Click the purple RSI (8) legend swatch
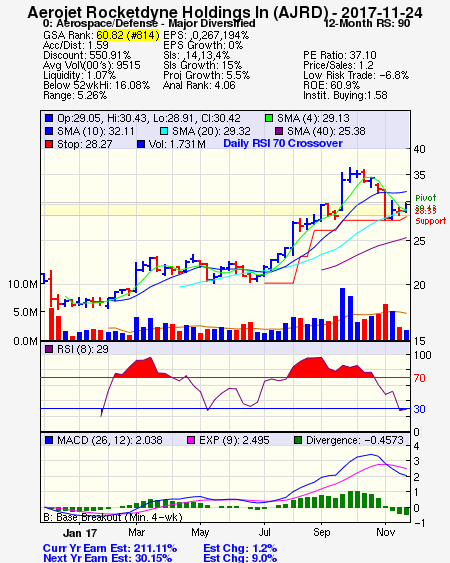The width and height of the screenshot is (450, 563). (x=49, y=349)
